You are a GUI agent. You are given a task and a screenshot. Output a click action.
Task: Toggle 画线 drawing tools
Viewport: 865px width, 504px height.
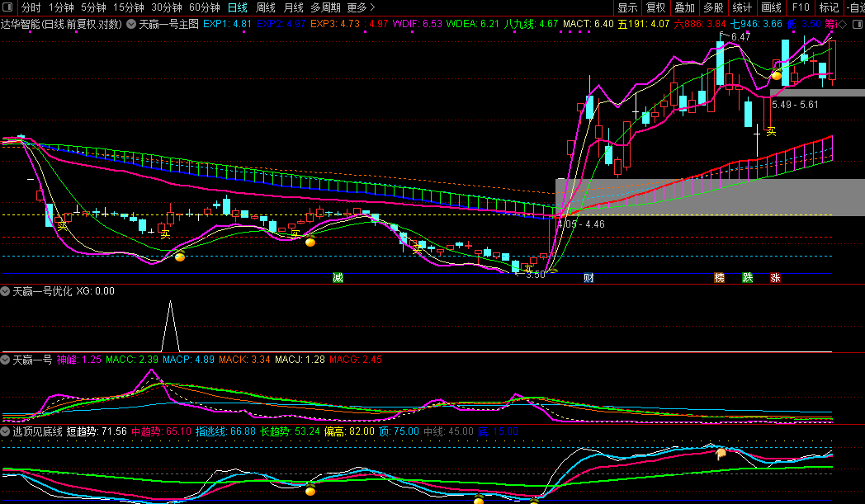(771, 7)
